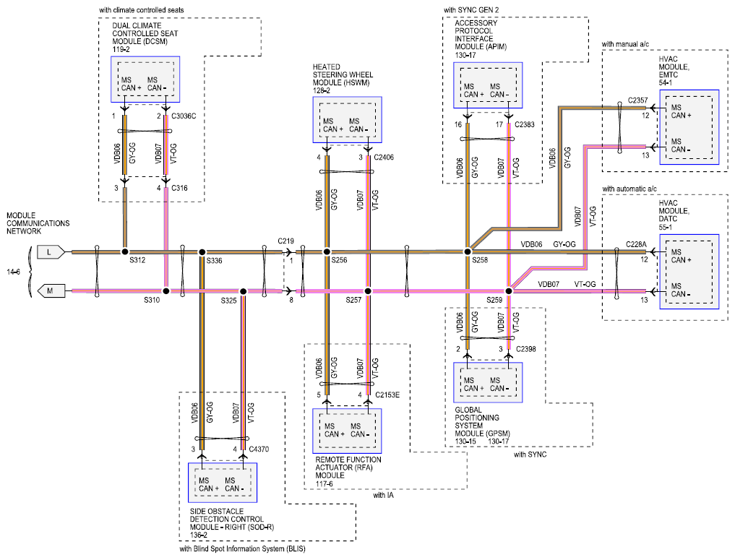Select the Heated Steering Wheel Module box

pos(347,120)
